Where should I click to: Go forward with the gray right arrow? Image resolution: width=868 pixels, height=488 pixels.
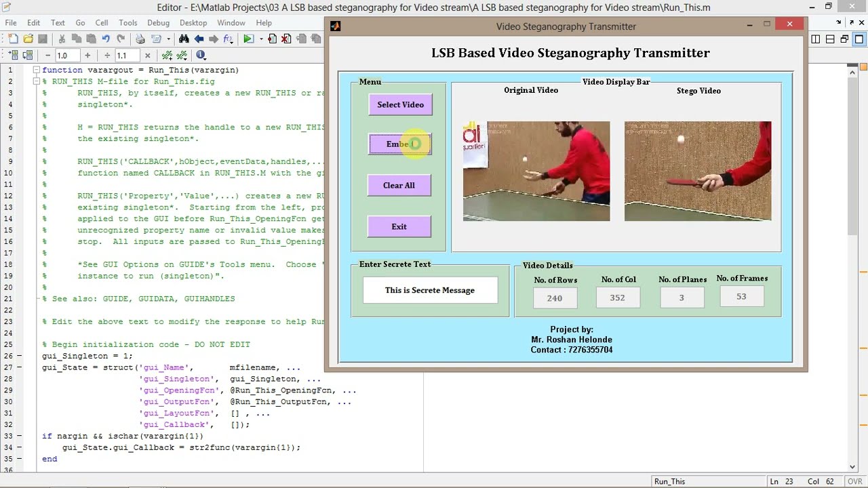coord(214,39)
